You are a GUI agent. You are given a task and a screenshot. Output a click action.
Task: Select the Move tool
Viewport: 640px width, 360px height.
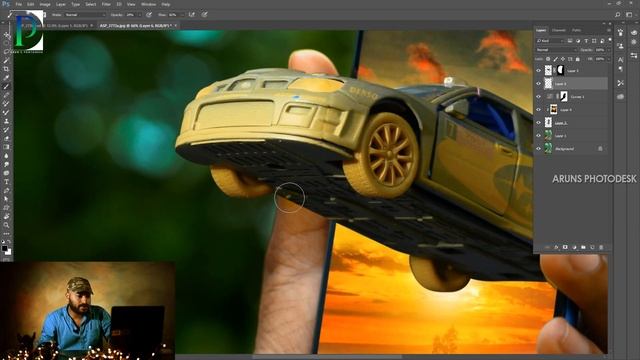(x=6, y=35)
